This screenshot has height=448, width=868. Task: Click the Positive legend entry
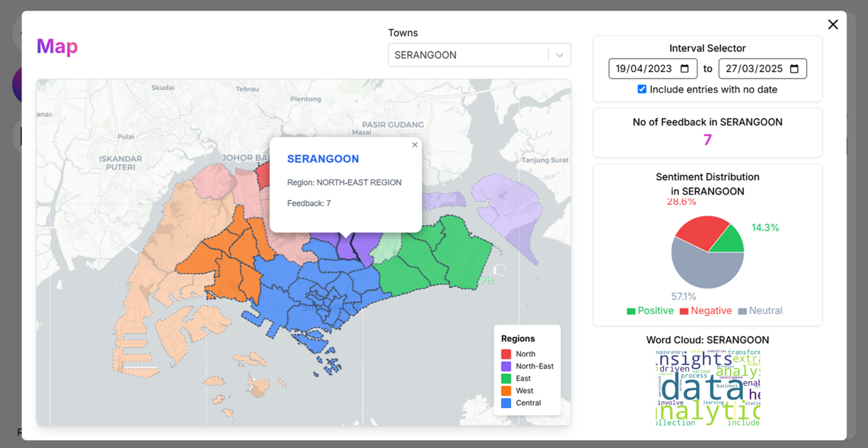650,311
